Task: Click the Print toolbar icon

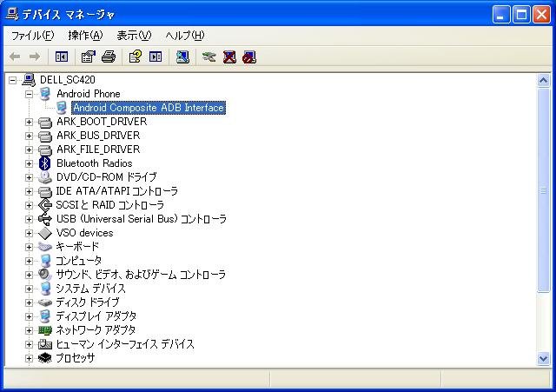Action: [x=108, y=56]
